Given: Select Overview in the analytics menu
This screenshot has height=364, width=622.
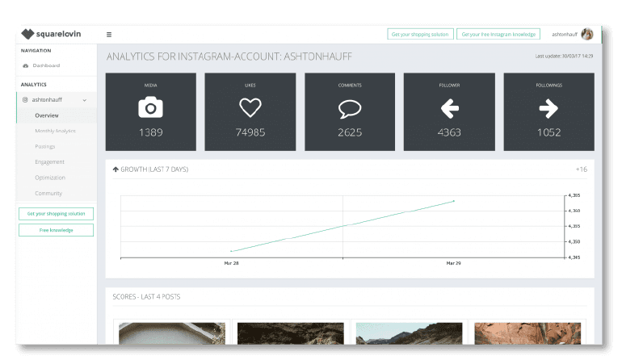Looking at the screenshot, I should 47,115.
